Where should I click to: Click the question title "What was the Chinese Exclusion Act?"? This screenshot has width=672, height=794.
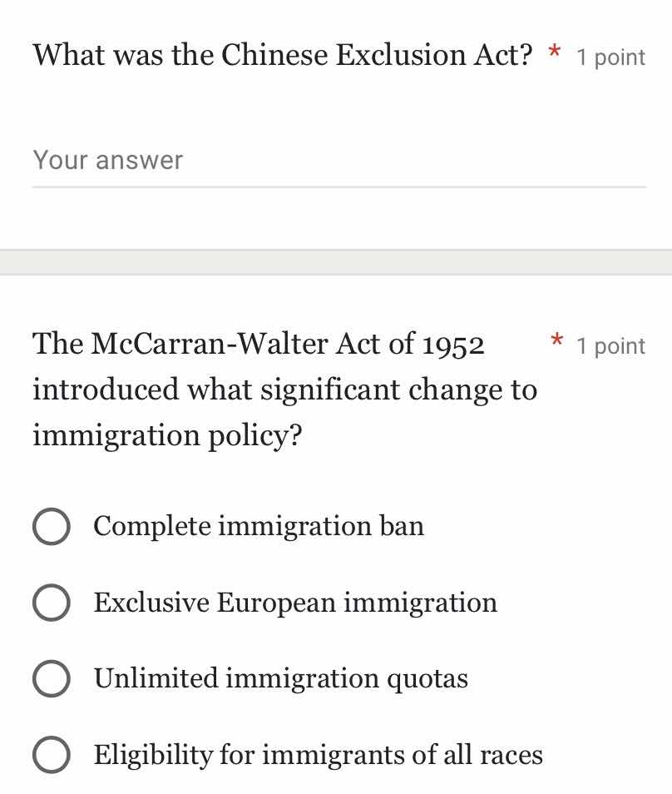point(283,55)
